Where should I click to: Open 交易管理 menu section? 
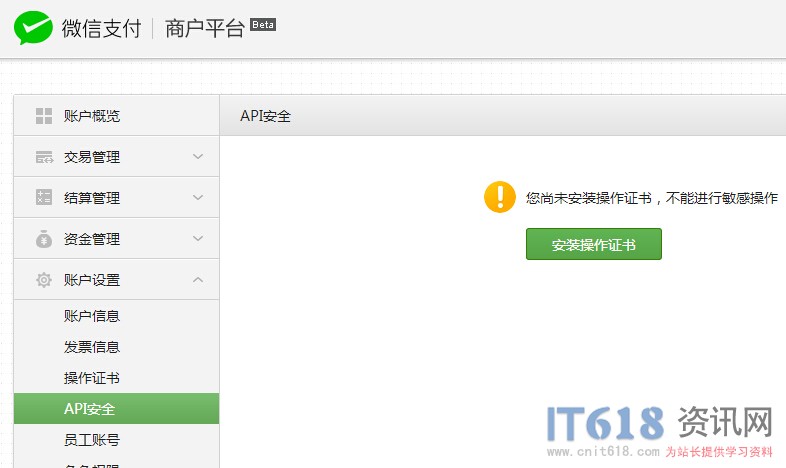[117, 157]
